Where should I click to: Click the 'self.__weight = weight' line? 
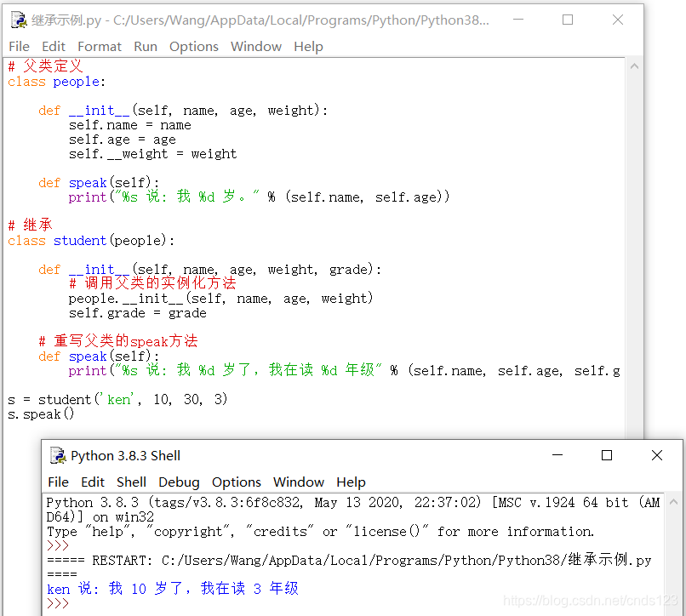152,154
